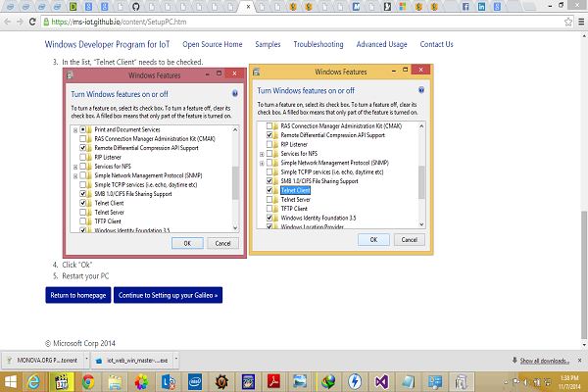Open the Lync icon on taskbar

click(169, 382)
